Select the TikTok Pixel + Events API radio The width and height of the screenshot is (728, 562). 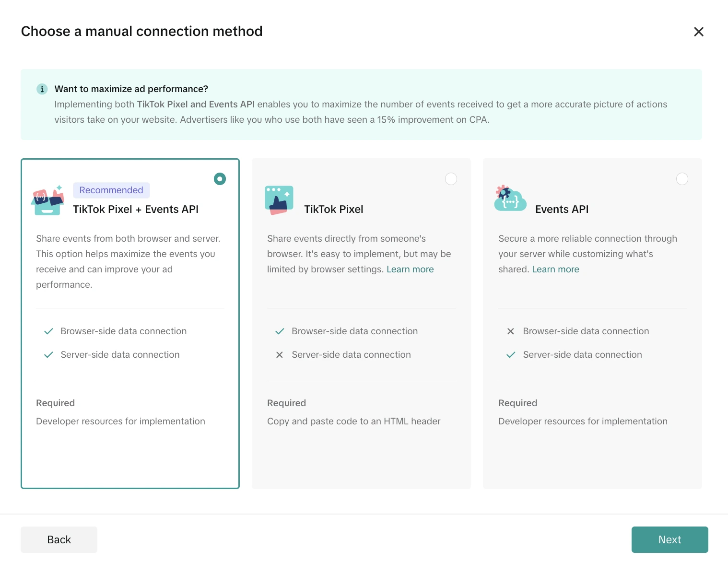click(220, 179)
